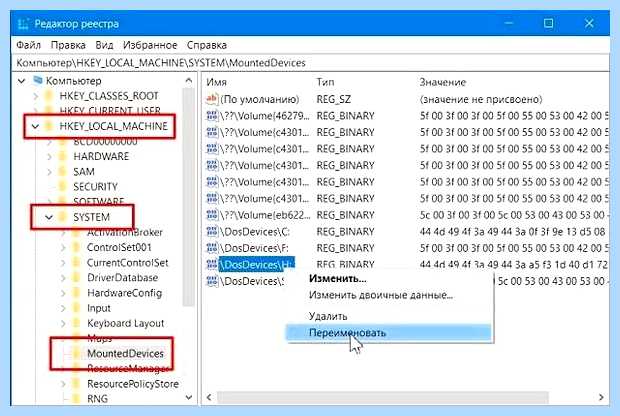Expand the SAM key

point(49,172)
